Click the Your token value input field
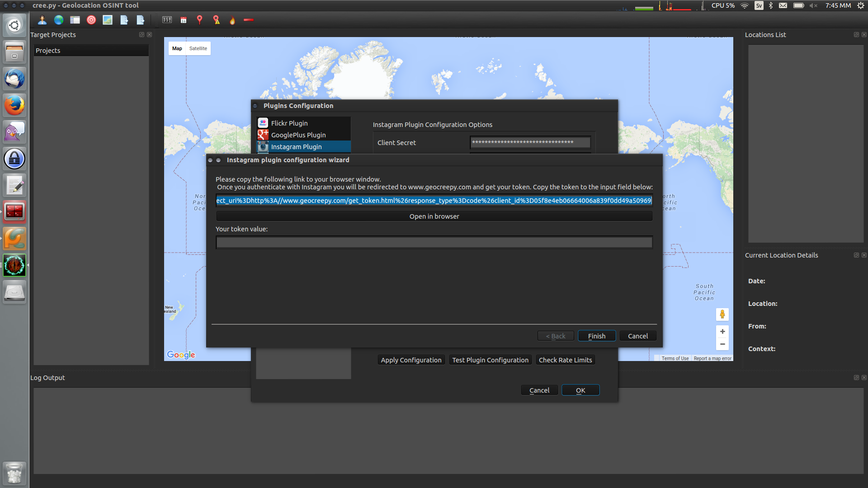 click(434, 243)
